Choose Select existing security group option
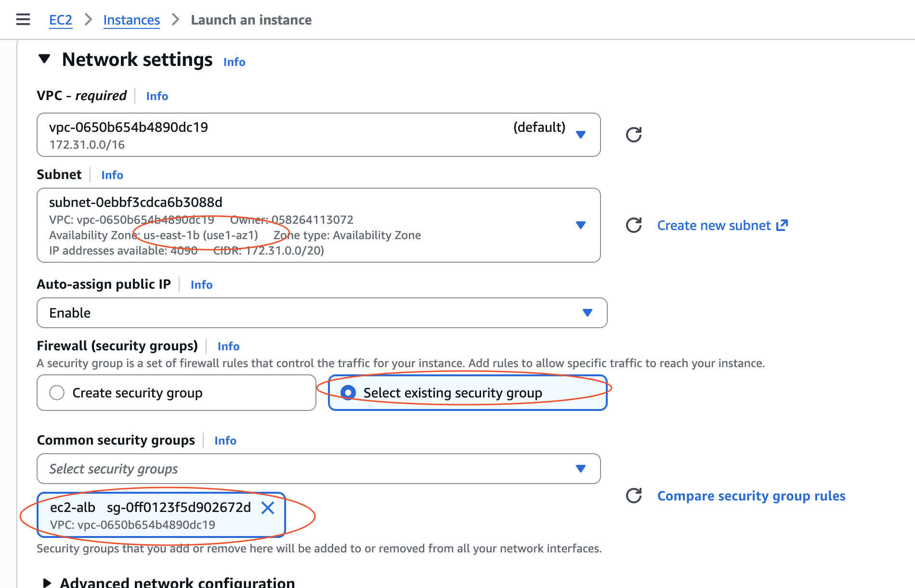 click(348, 393)
